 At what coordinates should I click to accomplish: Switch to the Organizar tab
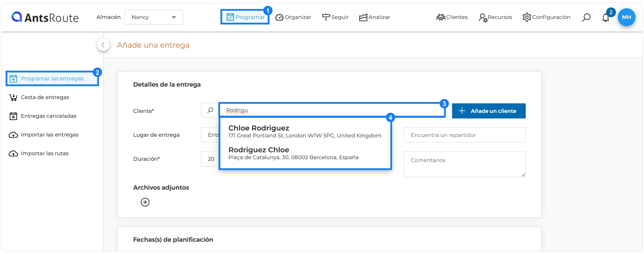click(x=293, y=17)
